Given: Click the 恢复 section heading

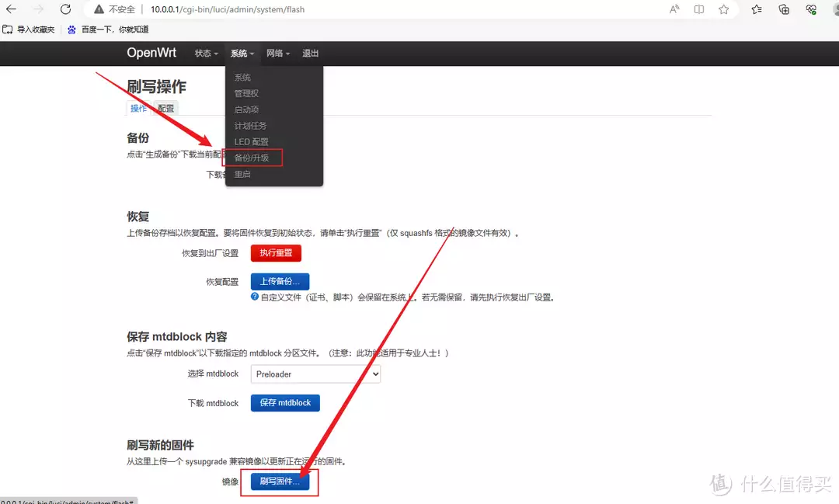Looking at the screenshot, I should [x=138, y=216].
